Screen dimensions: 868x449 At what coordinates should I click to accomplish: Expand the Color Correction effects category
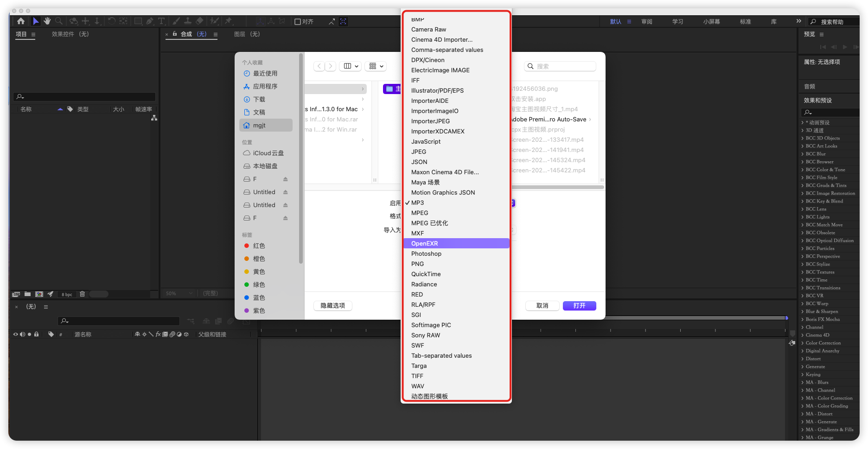coord(803,343)
